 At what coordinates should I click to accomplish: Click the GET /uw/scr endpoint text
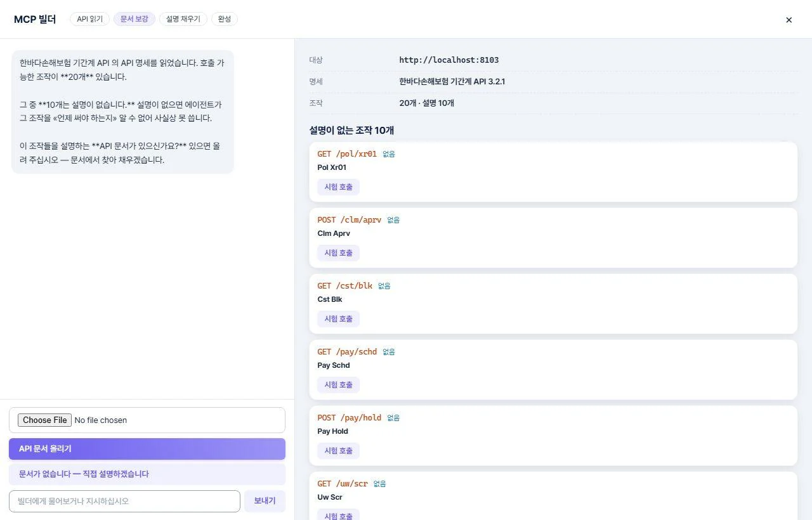point(343,484)
